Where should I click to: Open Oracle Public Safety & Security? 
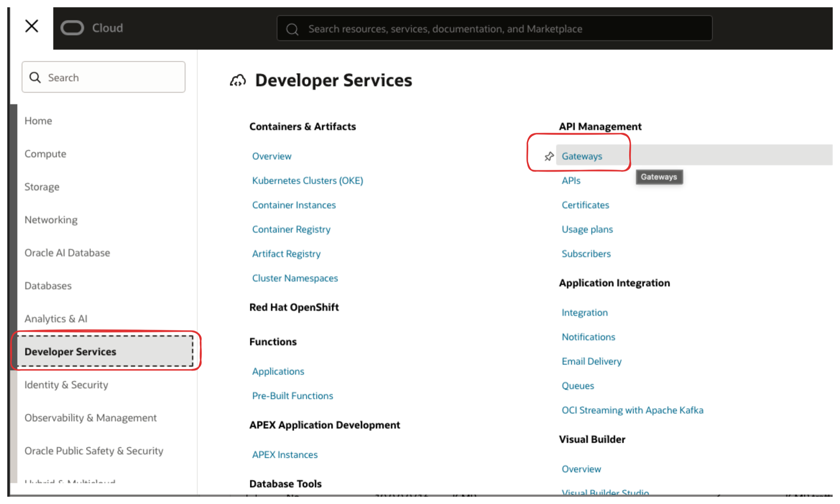pos(94,451)
